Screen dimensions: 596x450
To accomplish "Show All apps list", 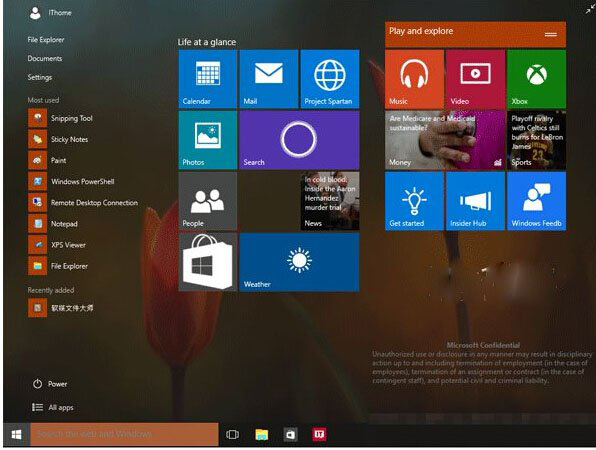I will [x=52, y=407].
